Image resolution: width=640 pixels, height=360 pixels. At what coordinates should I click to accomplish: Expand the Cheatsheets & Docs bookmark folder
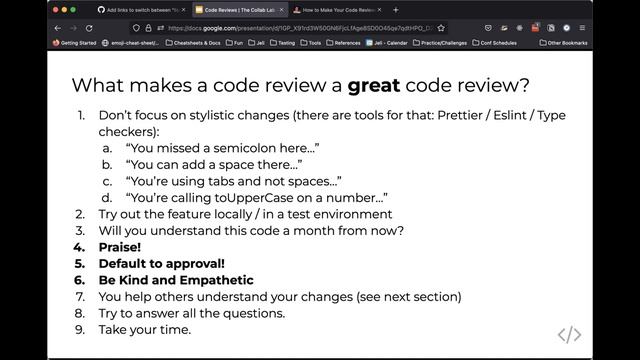pyautogui.click(x=193, y=43)
